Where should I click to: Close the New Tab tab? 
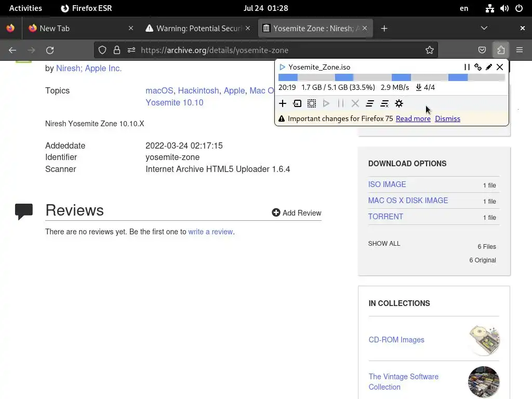(x=130, y=29)
